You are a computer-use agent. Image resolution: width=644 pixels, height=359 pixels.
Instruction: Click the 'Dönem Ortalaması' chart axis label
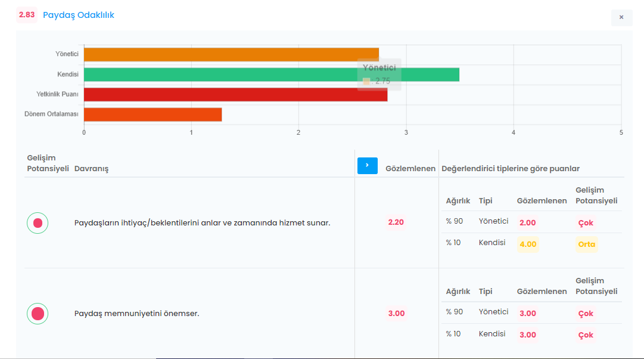[x=51, y=114]
